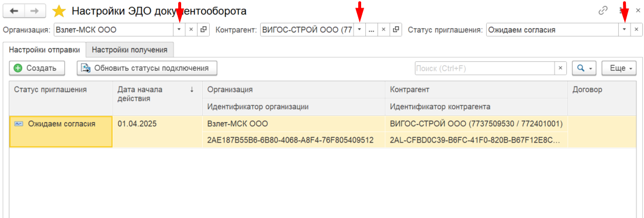Open Контрагент selection with ellipsis button
644x218 pixels.
click(x=371, y=30)
